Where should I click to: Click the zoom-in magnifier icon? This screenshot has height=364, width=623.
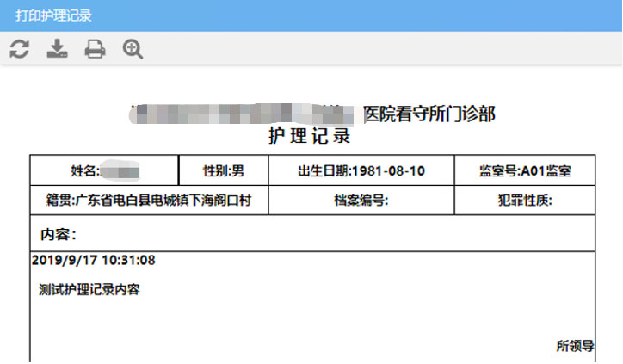[133, 49]
